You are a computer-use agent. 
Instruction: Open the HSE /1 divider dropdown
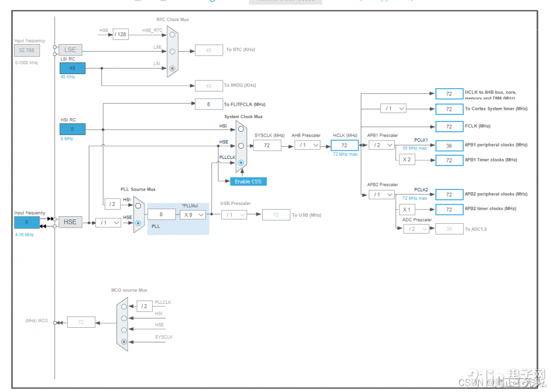108,223
